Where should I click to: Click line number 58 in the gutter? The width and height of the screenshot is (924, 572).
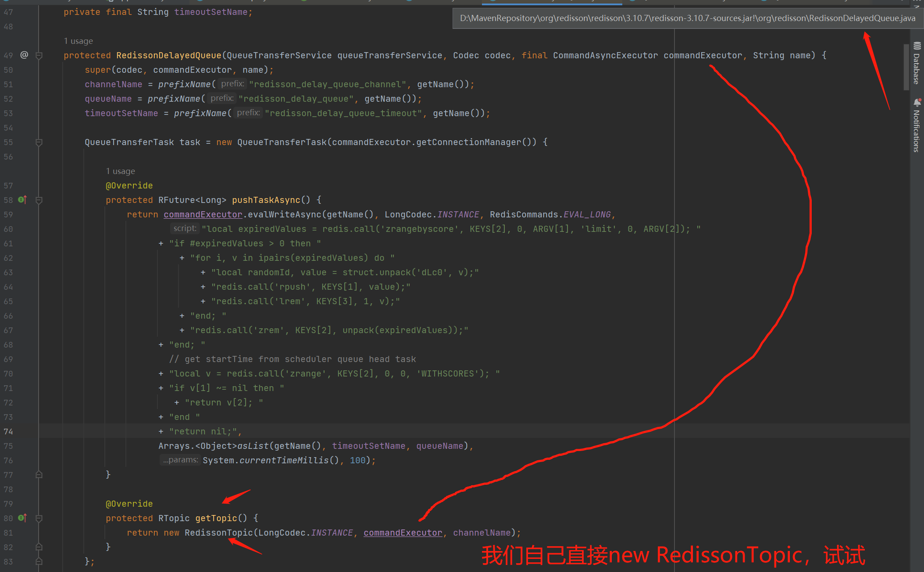coord(8,200)
